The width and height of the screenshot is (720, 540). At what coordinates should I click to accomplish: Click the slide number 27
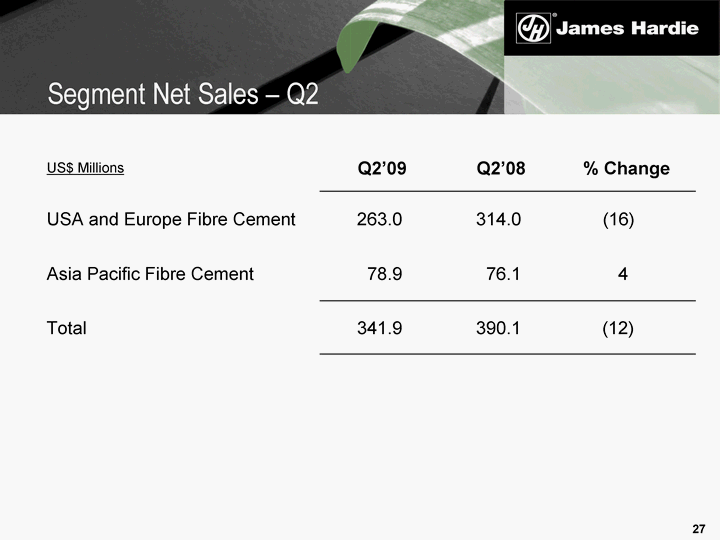coord(699,528)
